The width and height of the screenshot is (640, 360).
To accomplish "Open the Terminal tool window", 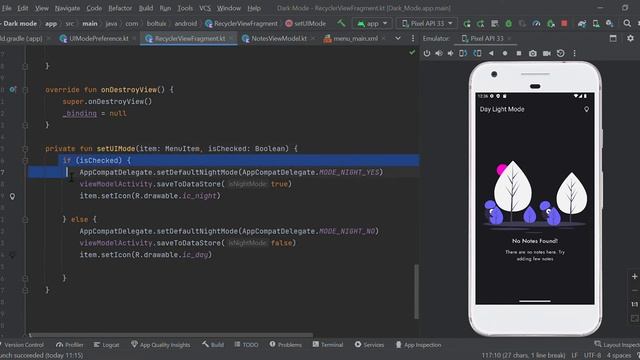I will 328,345.
